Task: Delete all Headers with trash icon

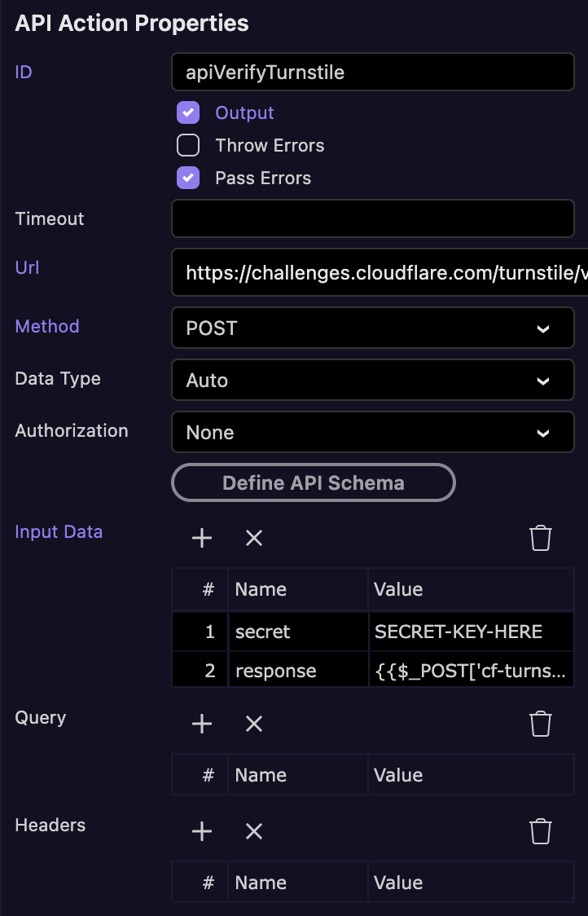Action: [541, 831]
